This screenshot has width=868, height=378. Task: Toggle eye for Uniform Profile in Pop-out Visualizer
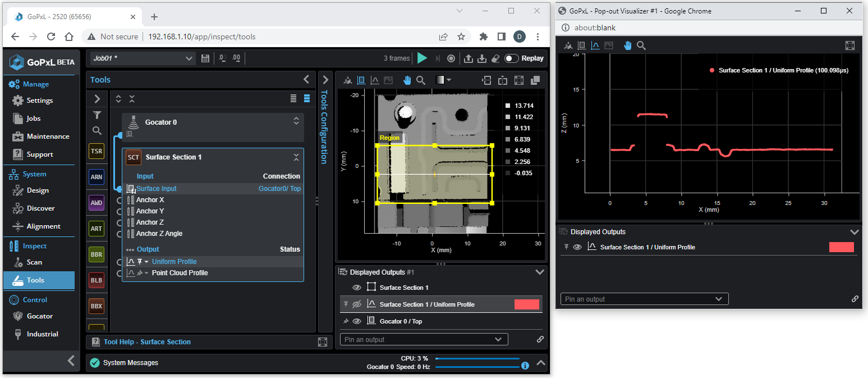[577, 247]
